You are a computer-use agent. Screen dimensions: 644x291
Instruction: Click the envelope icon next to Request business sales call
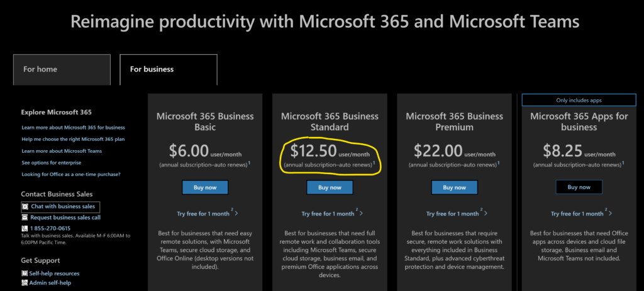pyautogui.click(x=25, y=217)
